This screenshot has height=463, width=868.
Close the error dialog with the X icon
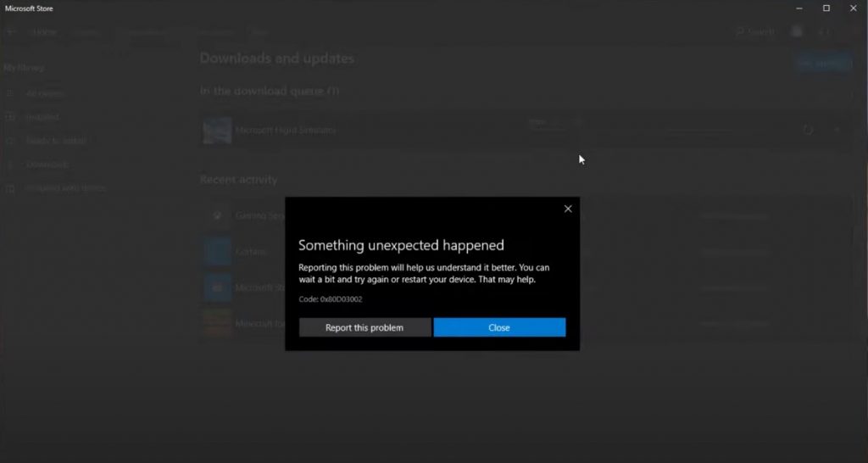pos(567,209)
